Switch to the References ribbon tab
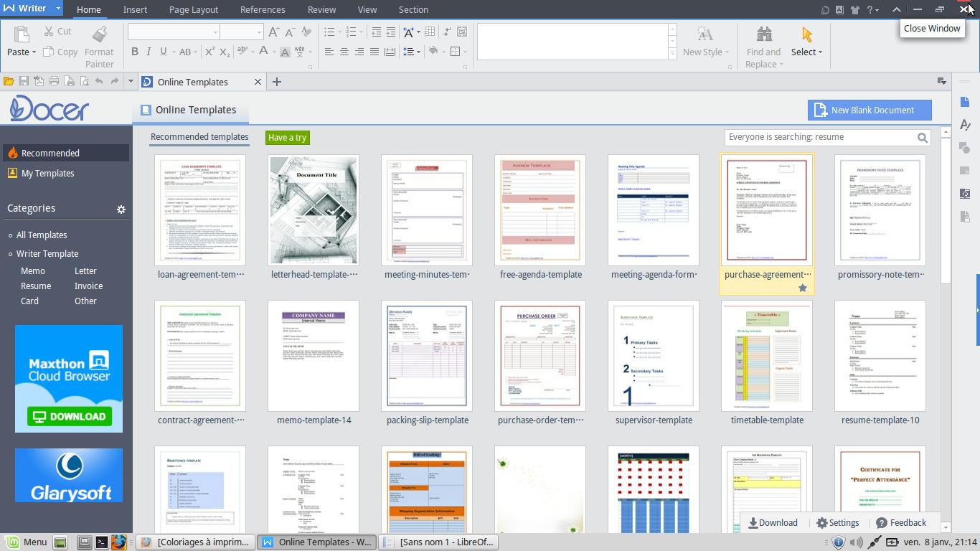Viewport: 980px width, 551px height. point(263,9)
